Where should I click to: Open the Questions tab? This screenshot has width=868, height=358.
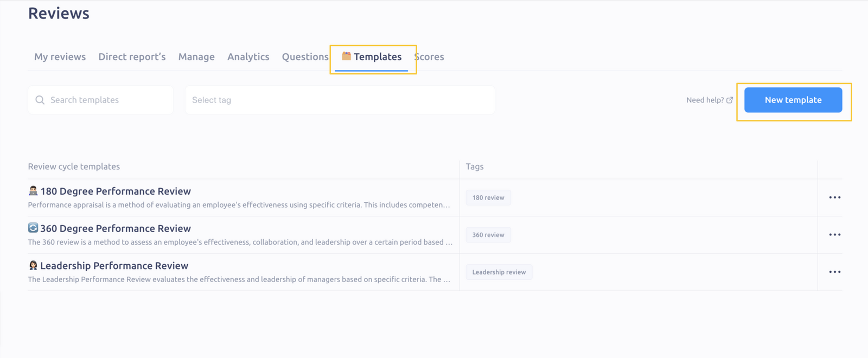pos(305,57)
